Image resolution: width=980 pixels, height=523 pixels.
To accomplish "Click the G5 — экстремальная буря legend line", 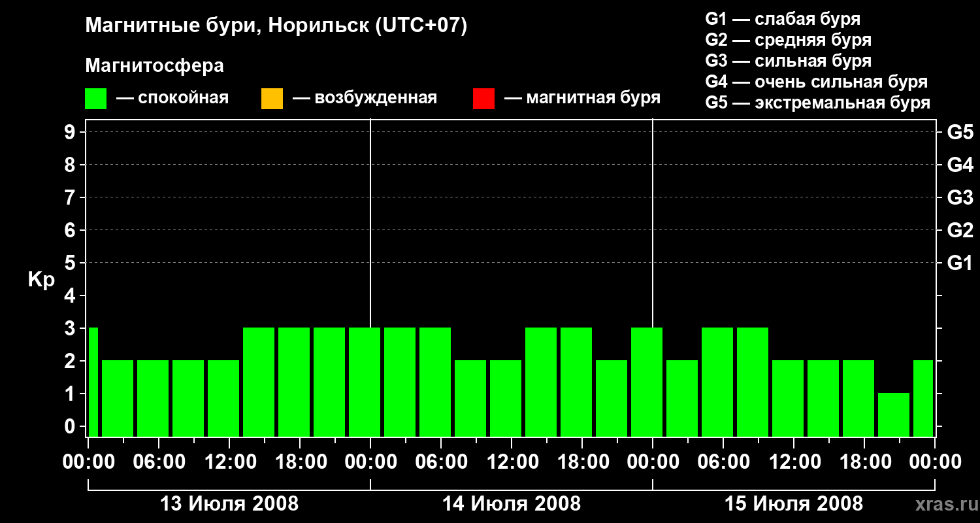I will pos(818,103).
